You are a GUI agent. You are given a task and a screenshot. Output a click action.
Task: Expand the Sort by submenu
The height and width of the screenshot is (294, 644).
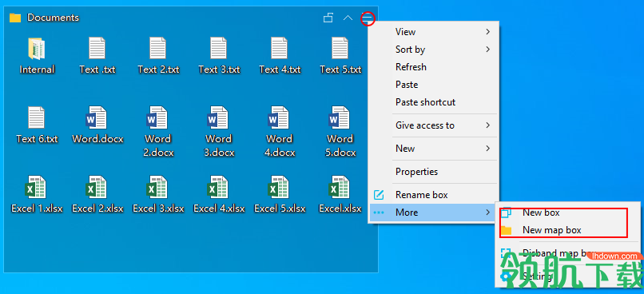433,50
